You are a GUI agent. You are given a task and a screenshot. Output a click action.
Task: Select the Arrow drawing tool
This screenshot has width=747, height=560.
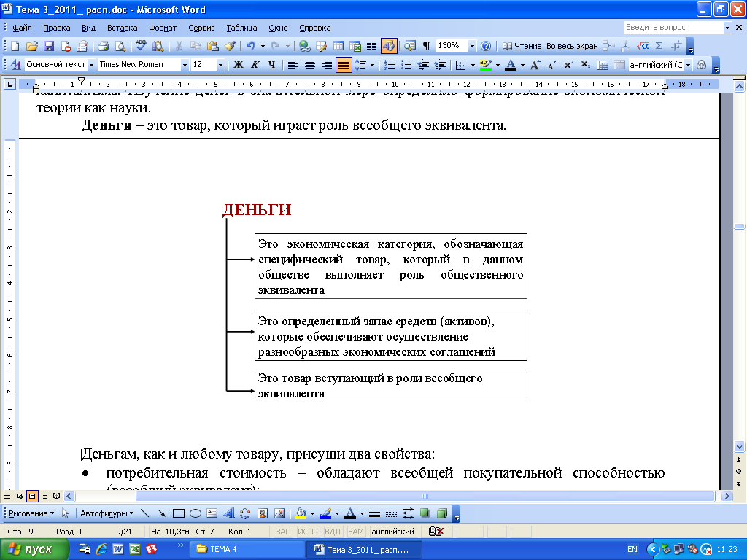click(161, 513)
